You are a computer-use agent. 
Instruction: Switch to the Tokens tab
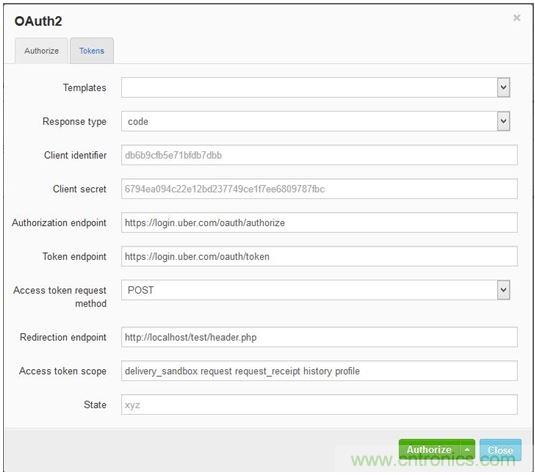pos(92,51)
